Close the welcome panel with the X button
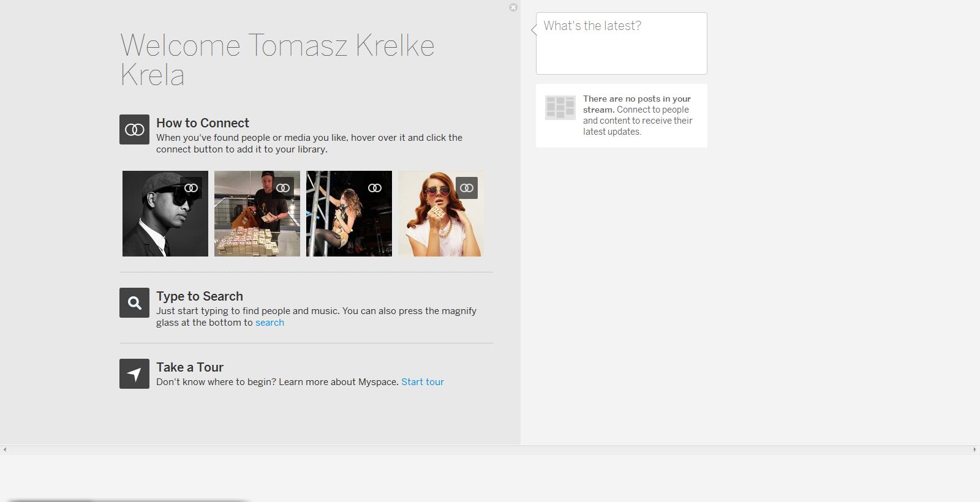The image size is (980, 502). point(513,7)
